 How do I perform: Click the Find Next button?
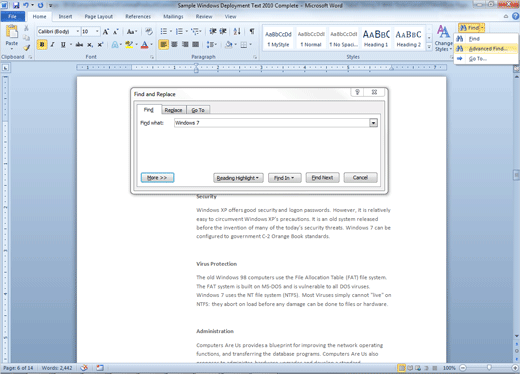(322, 178)
